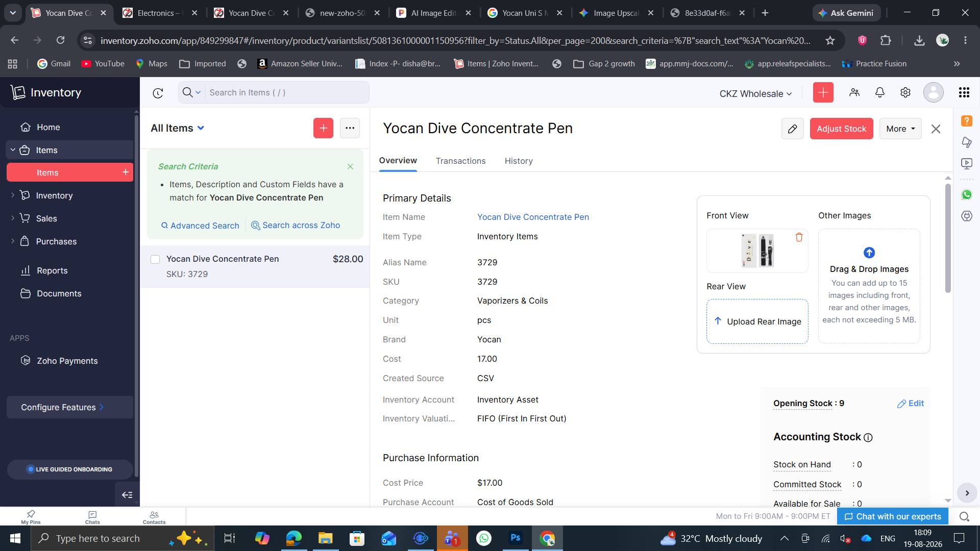This screenshot has height=551, width=980.
Task: Open the WhatsApp icon in right panel
Action: point(966,194)
